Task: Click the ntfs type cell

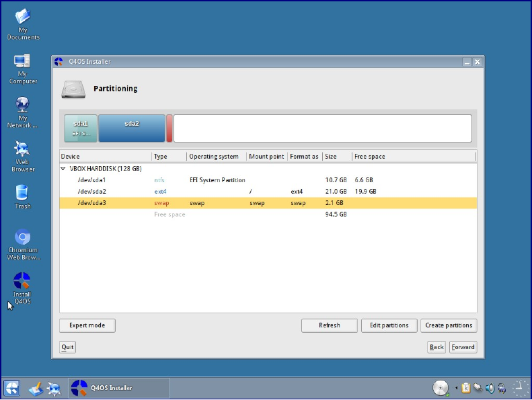Action: pyautogui.click(x=159, y=180)
